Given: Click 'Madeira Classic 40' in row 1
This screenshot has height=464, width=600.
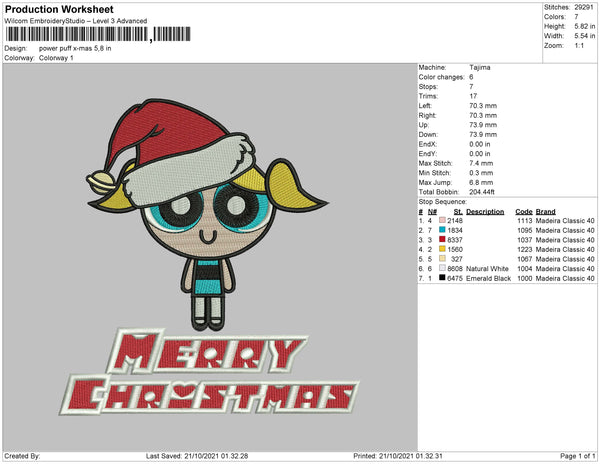Looking at the screenshot, I should pyautogui.click(x=565, y=221).
